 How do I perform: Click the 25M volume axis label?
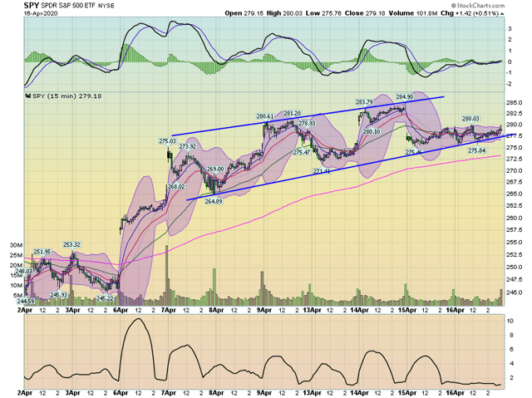16,255
